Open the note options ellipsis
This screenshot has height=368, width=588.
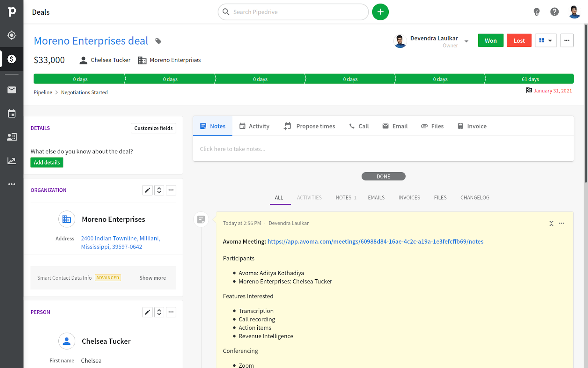click(562, 223)
